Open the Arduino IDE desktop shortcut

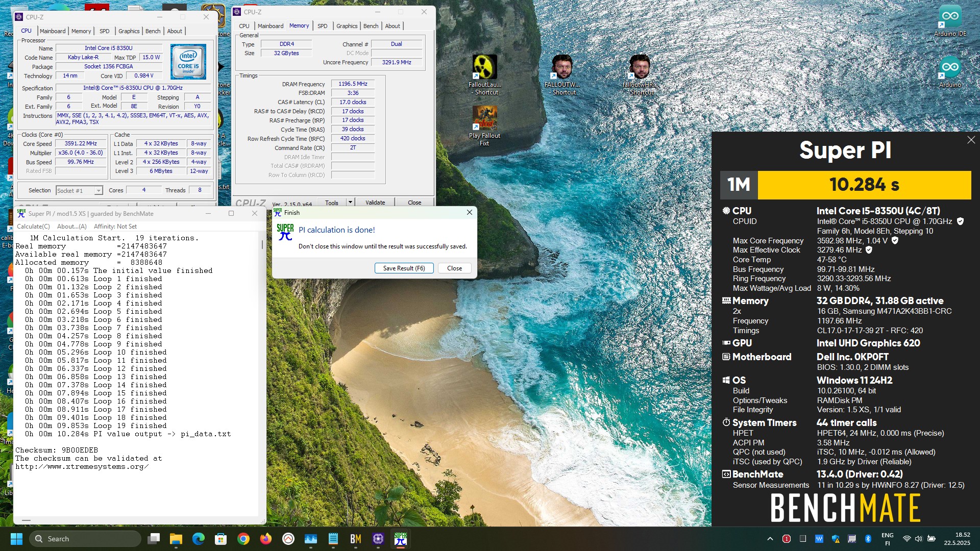950,21
